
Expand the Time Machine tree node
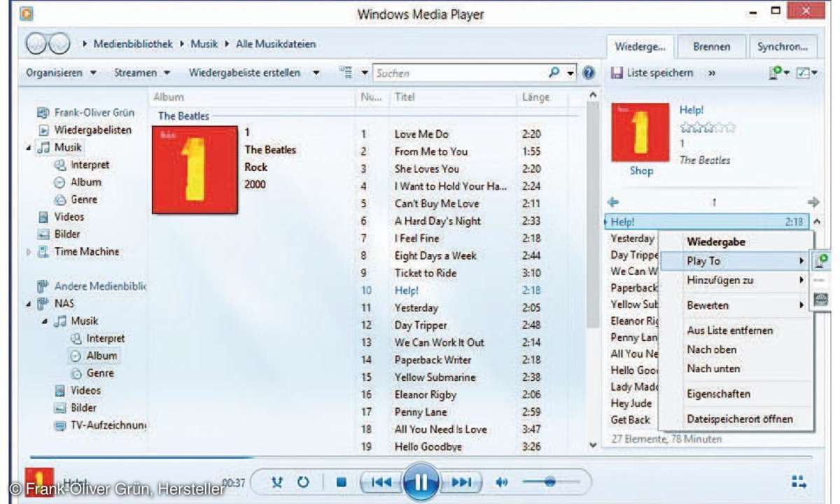click(29, 252)
